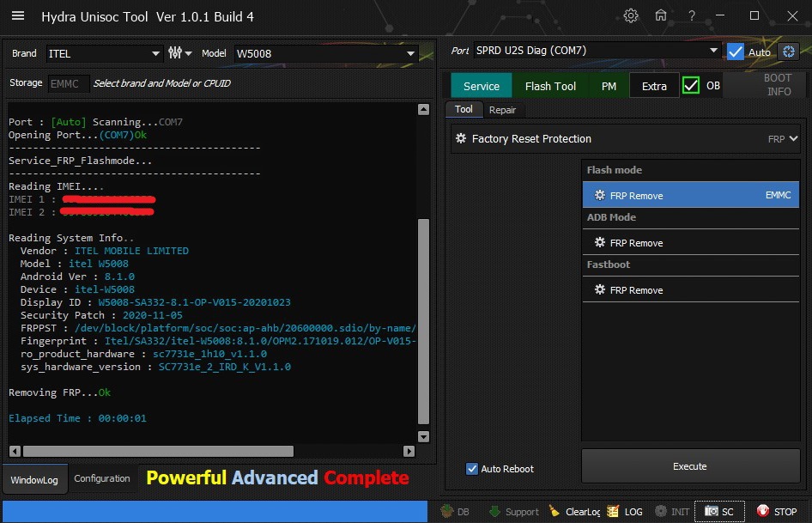Open the WindowLog tab
The width and height of the screenshot is (812, 523).
(x=34, y=479)
